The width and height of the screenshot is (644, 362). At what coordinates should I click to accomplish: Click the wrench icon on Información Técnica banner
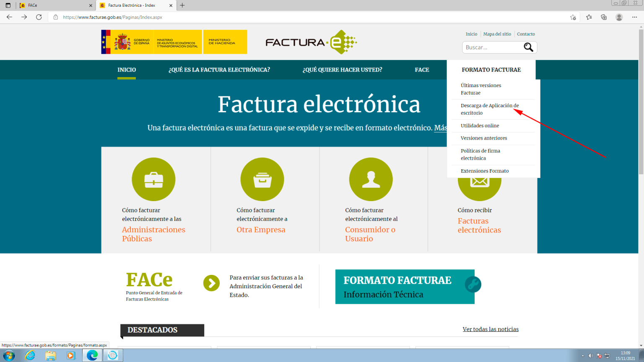coord(473,285)
